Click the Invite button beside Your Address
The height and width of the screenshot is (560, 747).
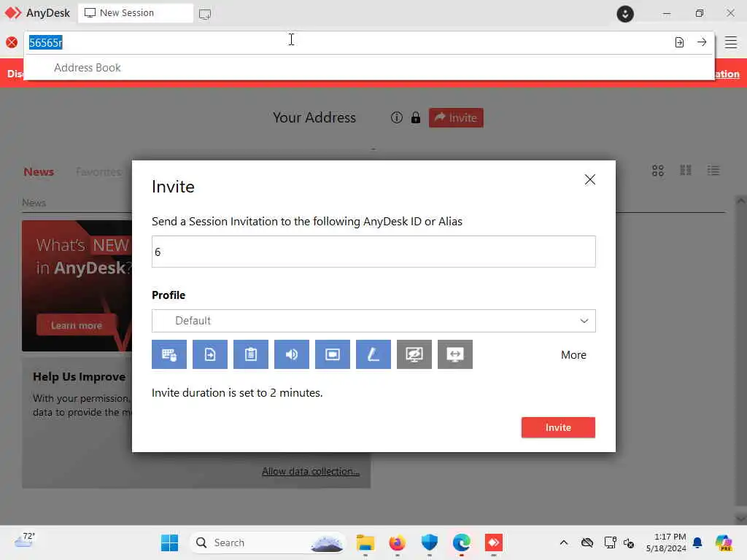456,117
